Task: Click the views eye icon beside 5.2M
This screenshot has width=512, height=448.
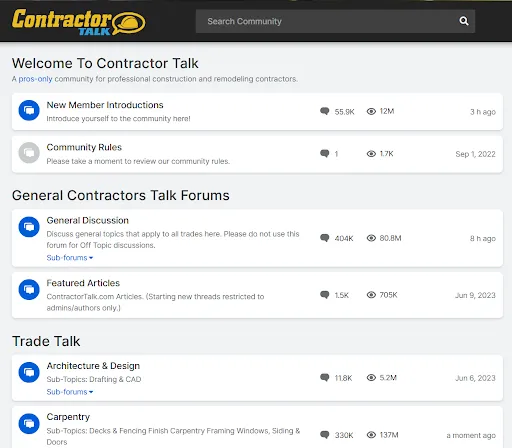Action: (371, 378)
